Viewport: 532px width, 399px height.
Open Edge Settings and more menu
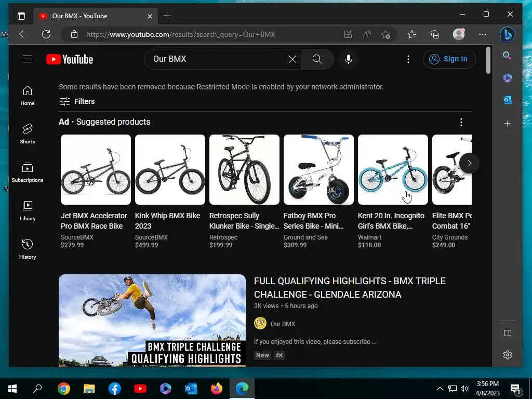pyautogui.click(x=483, y=34)
